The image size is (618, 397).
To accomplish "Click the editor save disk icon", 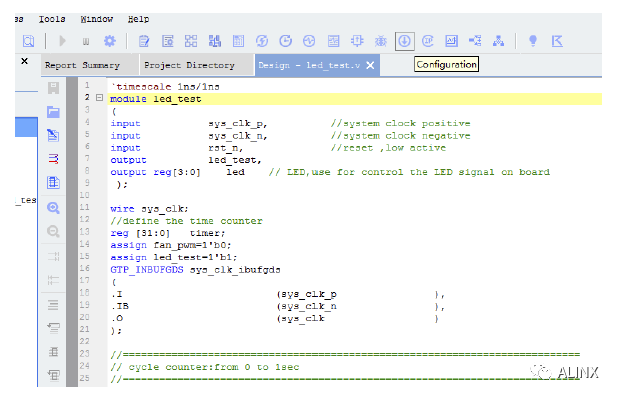I will (54, 88).
